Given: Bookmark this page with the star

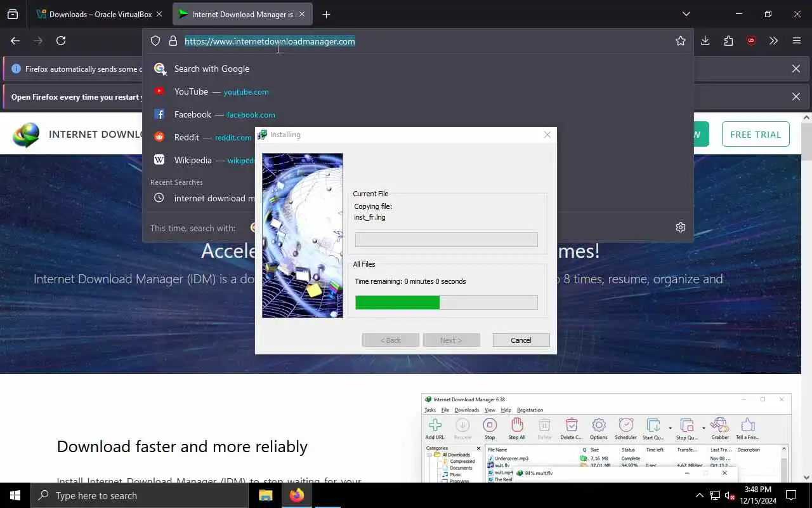Looking at the screenshot, I should tap(681, 41).
